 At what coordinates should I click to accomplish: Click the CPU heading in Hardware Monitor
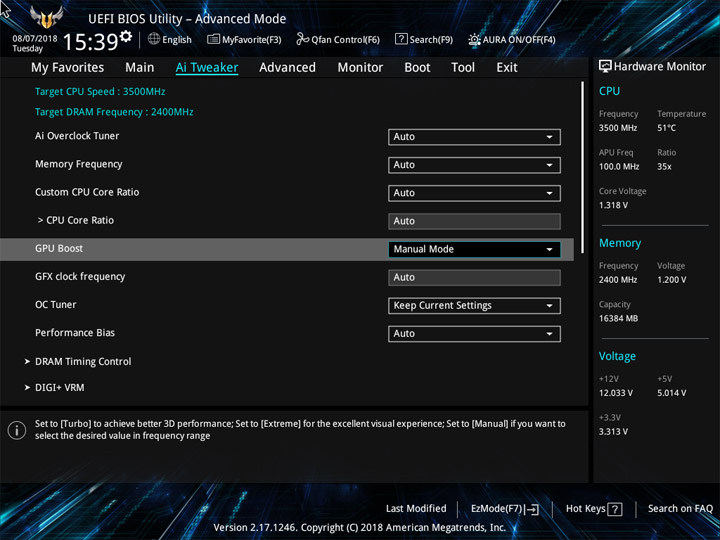(609, 91)
